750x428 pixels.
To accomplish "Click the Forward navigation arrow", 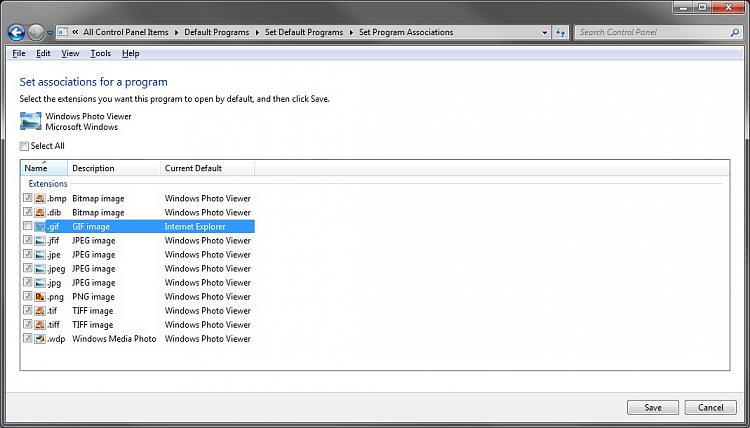I will tap(36, 33).
